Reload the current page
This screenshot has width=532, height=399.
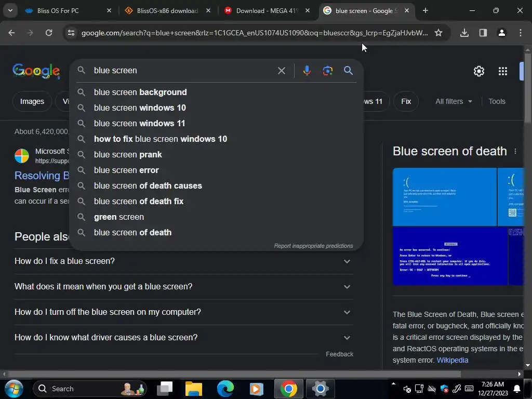click(49, 33)
